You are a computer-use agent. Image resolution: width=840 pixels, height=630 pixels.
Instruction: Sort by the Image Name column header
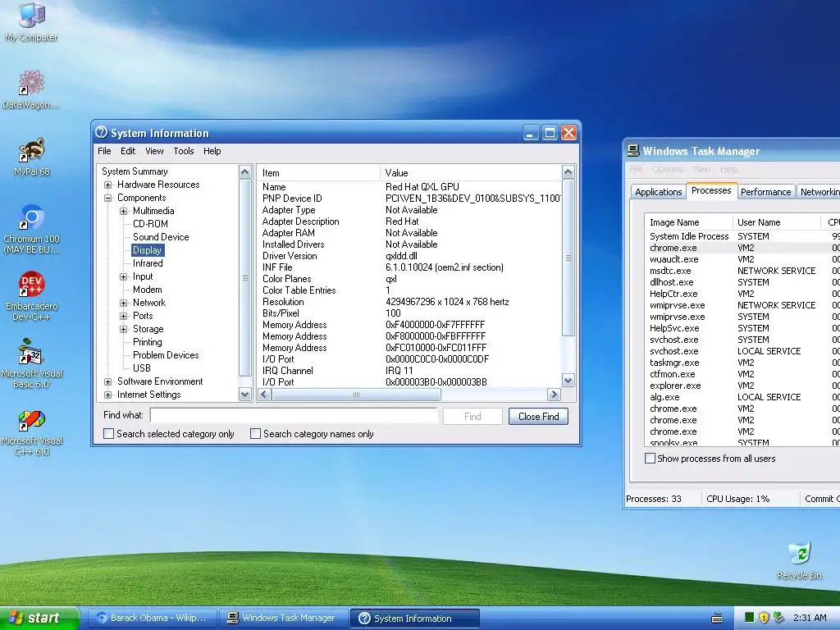click(x=688, y=221)
